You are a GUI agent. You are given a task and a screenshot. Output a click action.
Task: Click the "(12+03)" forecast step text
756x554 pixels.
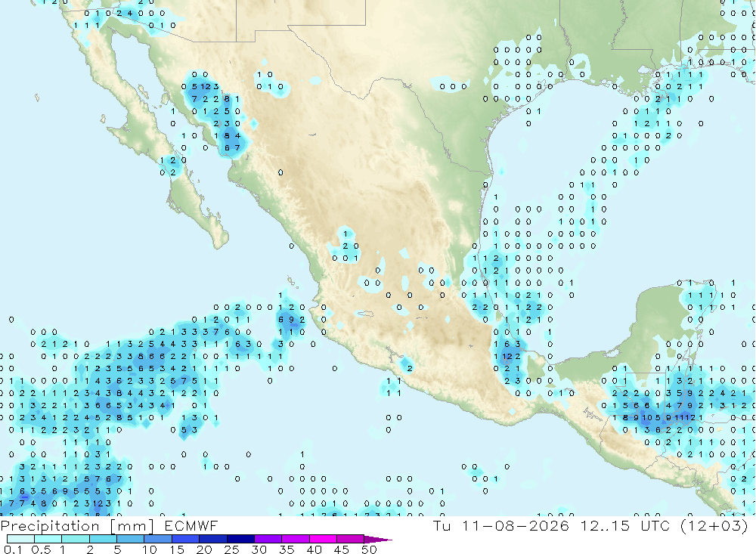pos(714,525)
